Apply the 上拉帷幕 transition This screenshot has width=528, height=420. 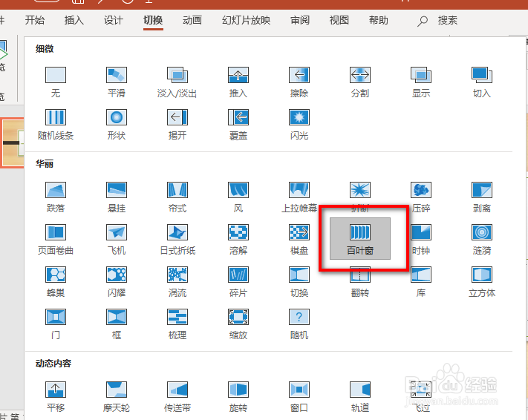pyautogui.click(x=299, y=197)
